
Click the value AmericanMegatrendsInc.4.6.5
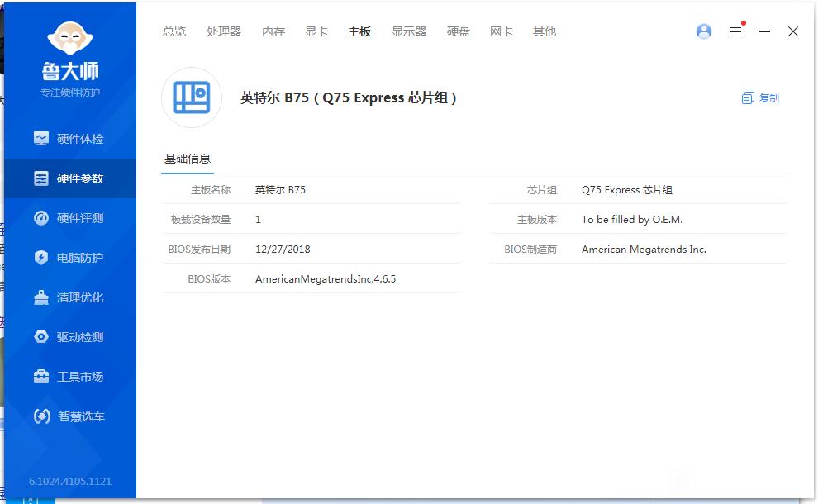(x=325, y=279)
